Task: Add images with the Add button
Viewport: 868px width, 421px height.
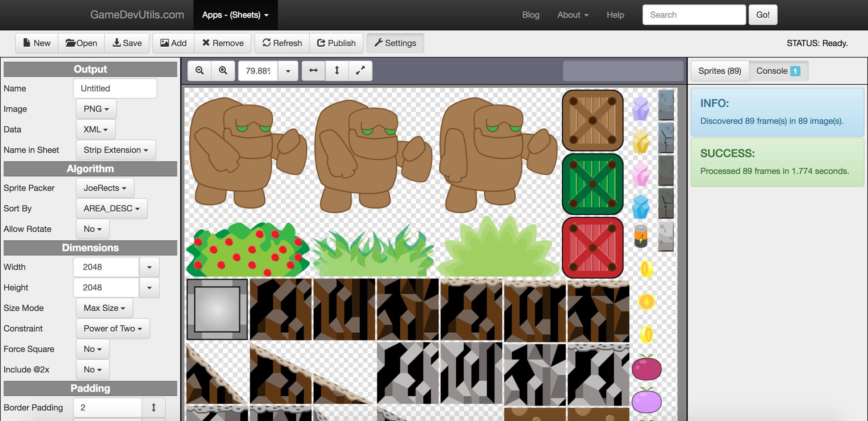Action: tap(174, 43)
